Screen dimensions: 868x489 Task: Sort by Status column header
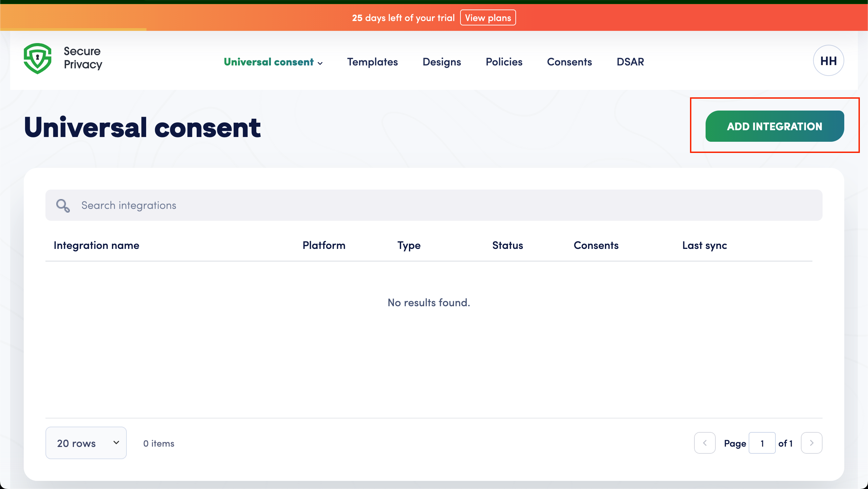pos(508,245)
